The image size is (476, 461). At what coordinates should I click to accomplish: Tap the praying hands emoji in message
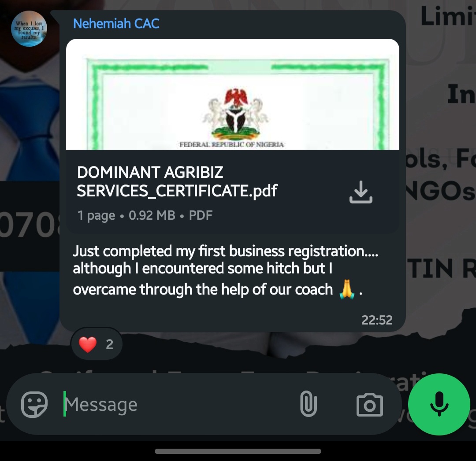[x=346, y=289]
